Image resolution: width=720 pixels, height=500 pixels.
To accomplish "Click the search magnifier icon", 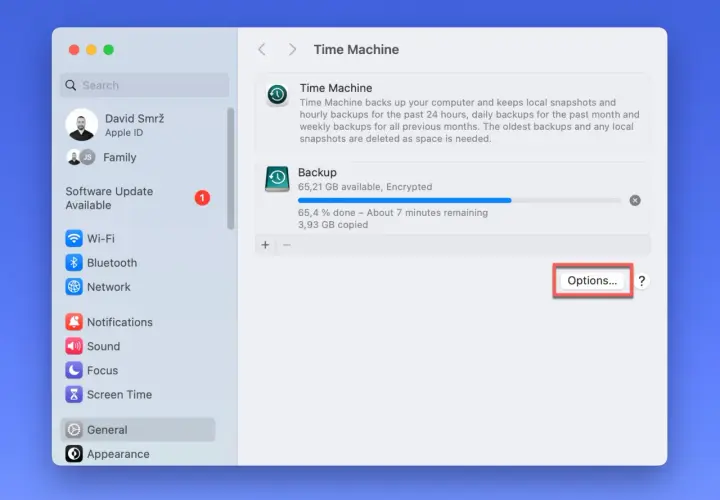I will click(x=71, y=85).
